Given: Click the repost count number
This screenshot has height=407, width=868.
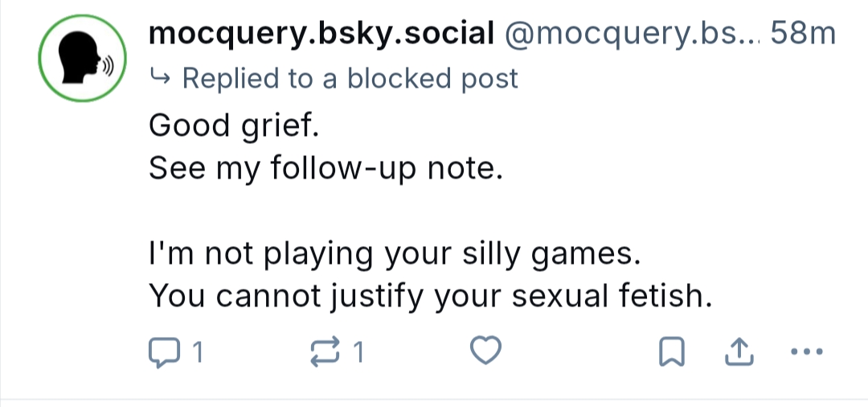Looking at the screenshot, I should point(359,352).
